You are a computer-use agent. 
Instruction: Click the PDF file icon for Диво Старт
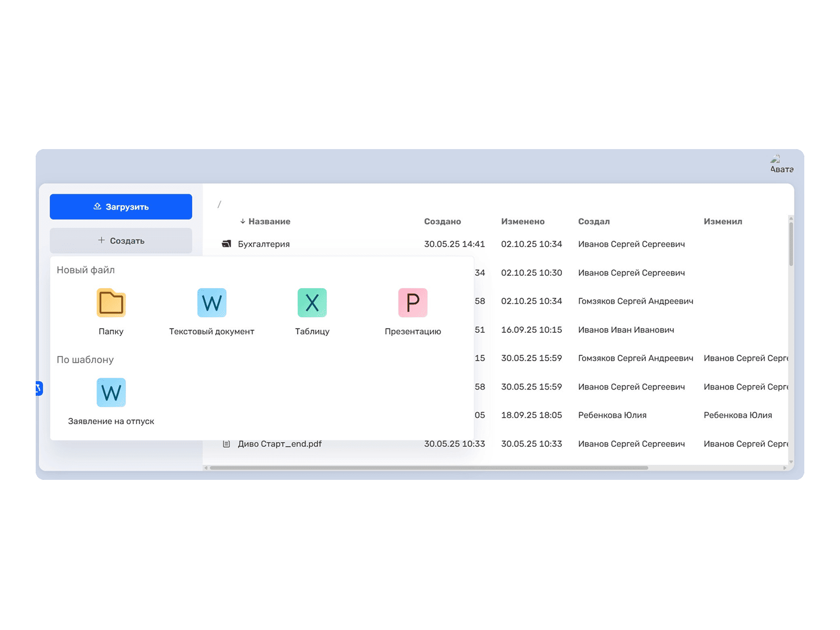[x=226, y=444]
